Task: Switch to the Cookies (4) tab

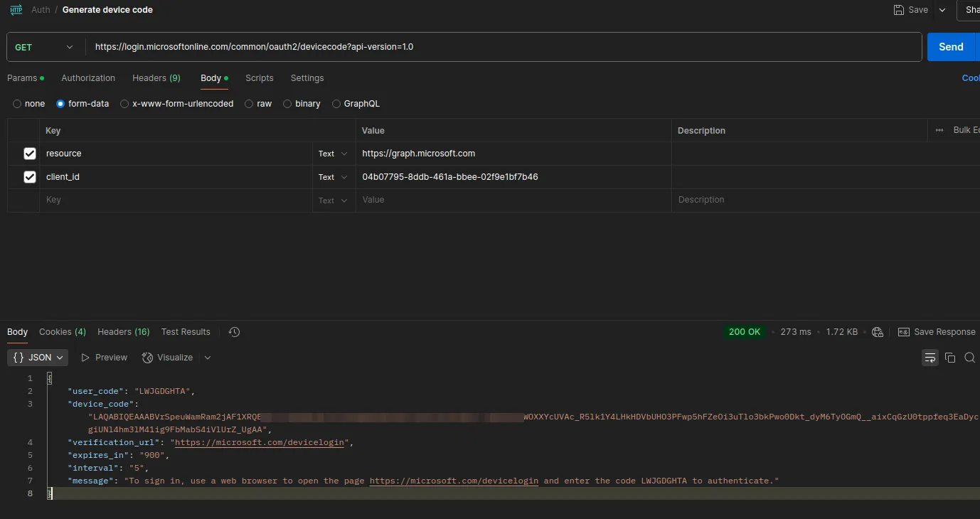Action: point(63,332)
